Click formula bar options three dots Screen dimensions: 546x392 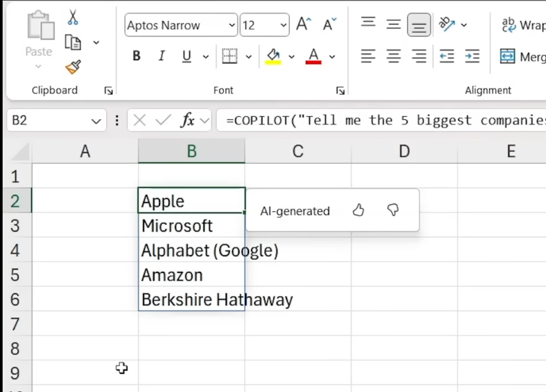[117, 120]
